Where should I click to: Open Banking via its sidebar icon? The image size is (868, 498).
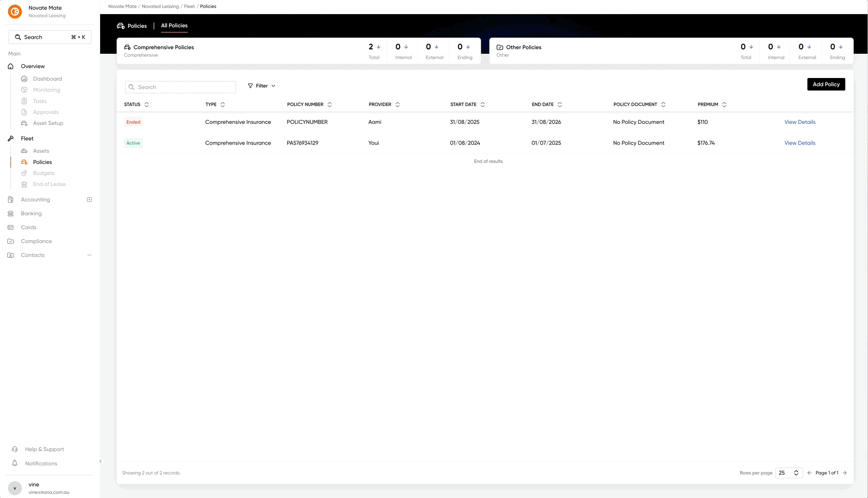coord(11,213)
